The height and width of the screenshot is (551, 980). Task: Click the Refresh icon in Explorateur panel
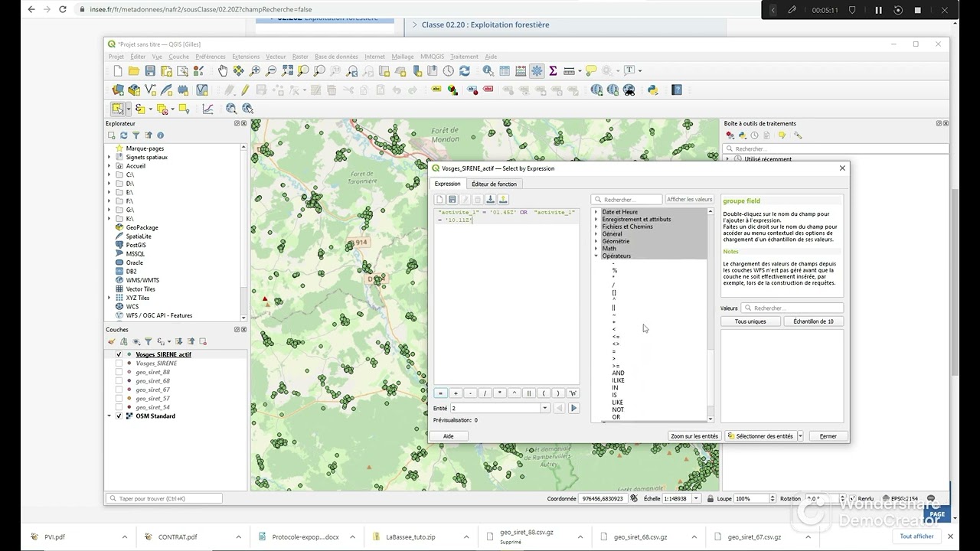(123, 135)
